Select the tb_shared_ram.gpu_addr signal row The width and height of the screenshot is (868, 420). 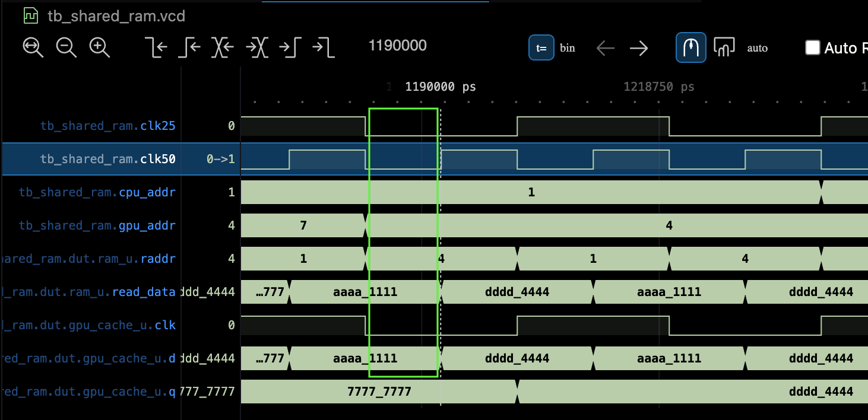tap(97, 225)
